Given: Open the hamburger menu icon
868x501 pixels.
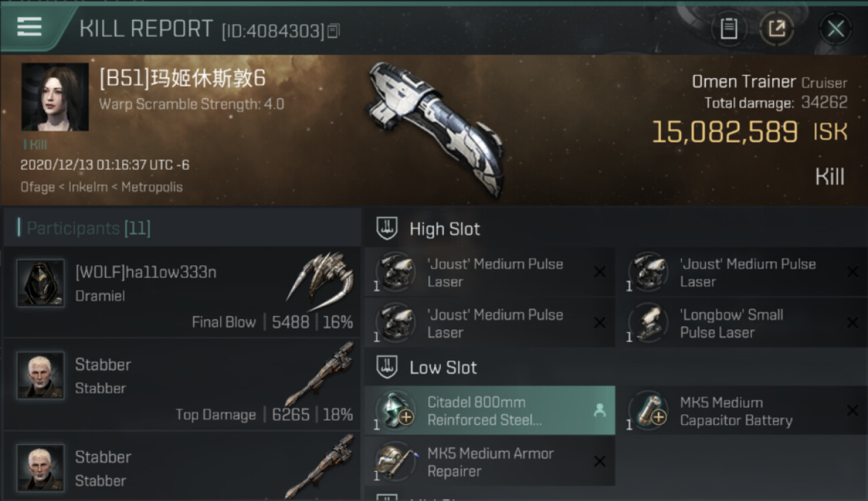Looking at the screenshot, I should point(29,27).
